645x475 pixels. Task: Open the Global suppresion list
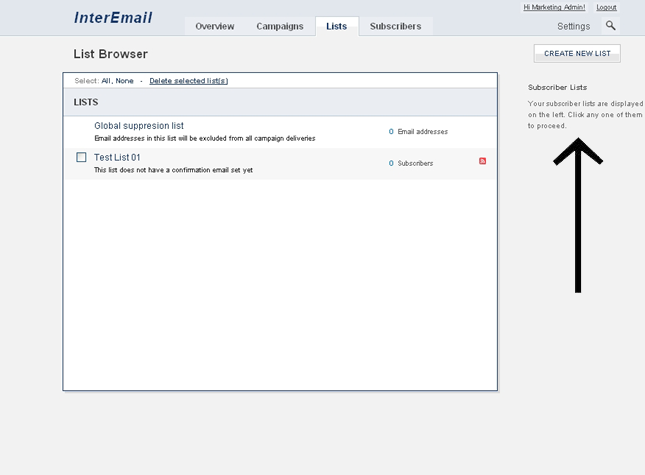click(139, 126)
